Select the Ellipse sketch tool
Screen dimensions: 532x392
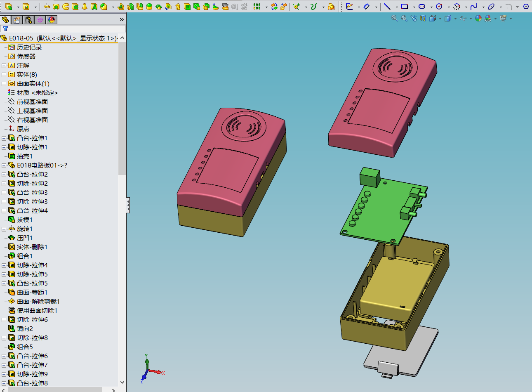tap(491, 7)
